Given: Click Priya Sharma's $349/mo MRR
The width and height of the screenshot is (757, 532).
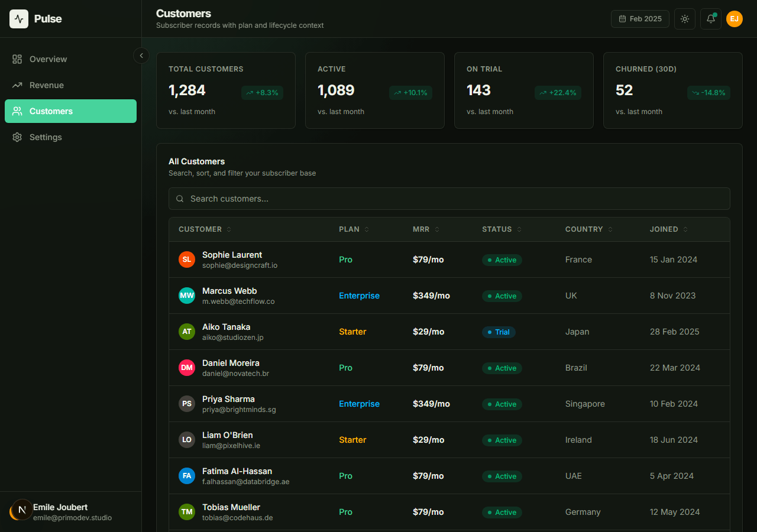Looking at the screenshot, I should (x=431, y=404).
